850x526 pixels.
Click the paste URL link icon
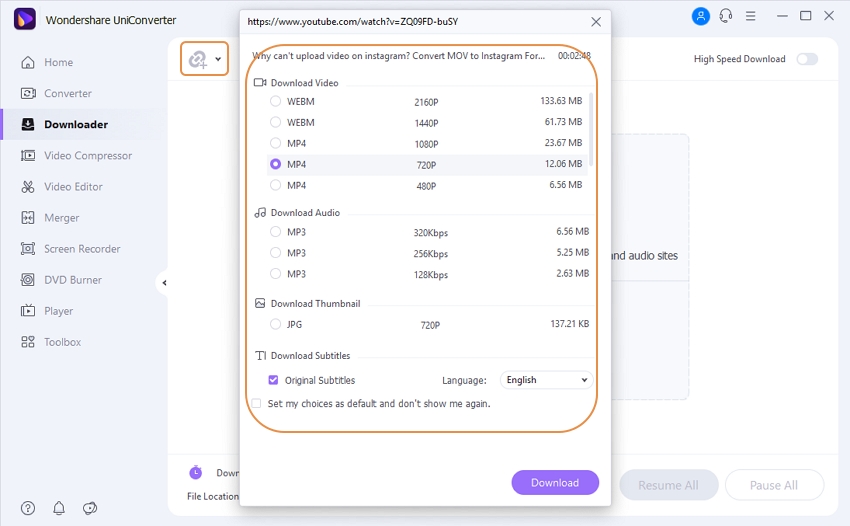pyautogui.click(x=198, y=60)
